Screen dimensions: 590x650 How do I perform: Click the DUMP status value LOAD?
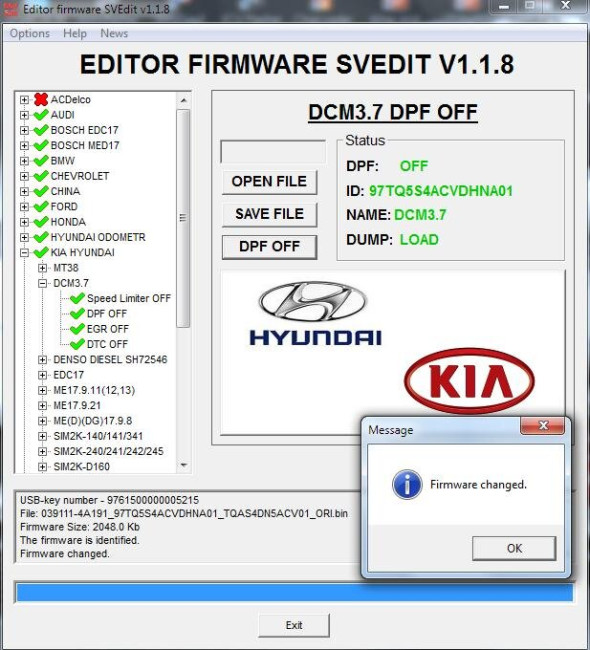pos(419,240)
